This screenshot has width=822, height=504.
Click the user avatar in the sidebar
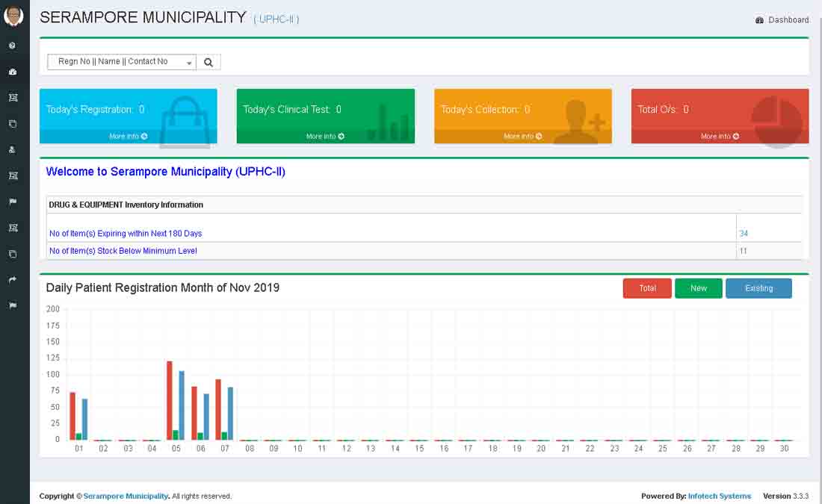(13, 16)
